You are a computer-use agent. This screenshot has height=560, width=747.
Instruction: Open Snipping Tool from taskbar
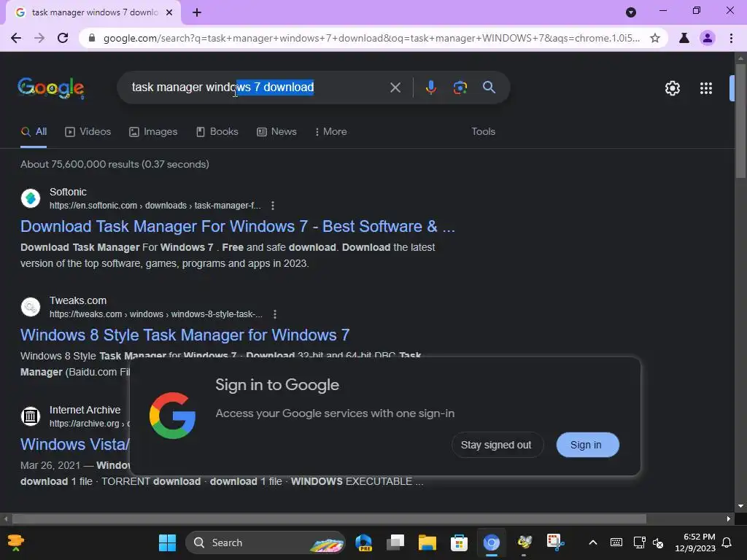555,542
